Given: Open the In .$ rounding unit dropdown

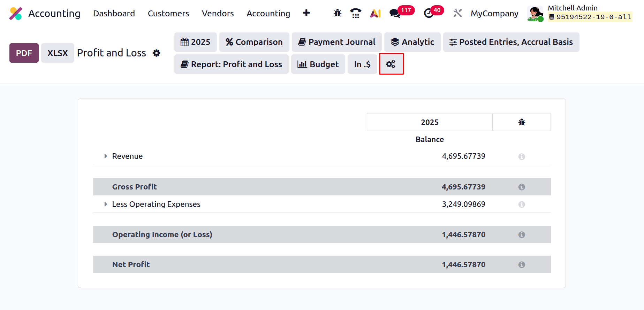Looking at the screenshot, I should [362, 64].
